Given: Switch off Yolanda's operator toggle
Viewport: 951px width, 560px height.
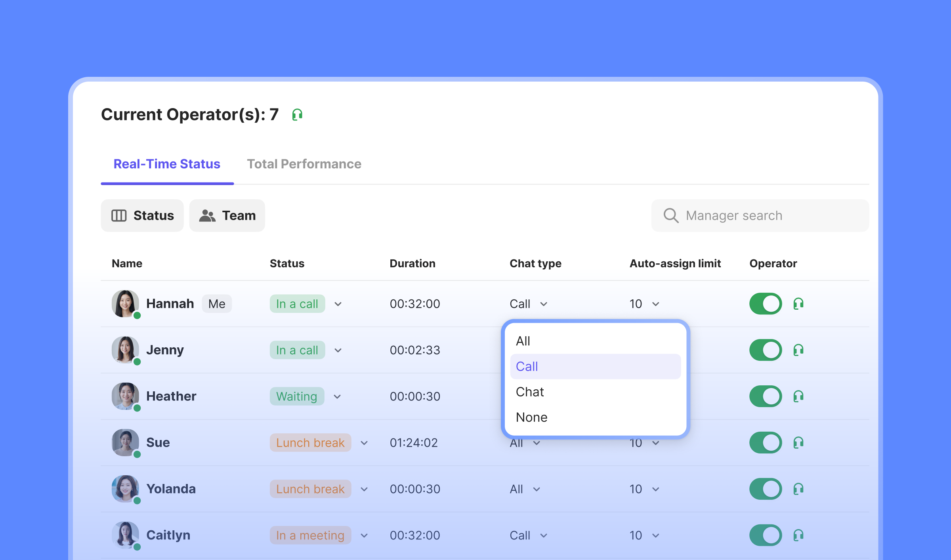Looking at the screenshot, I should pyautogui.click(x=765, y=489).
